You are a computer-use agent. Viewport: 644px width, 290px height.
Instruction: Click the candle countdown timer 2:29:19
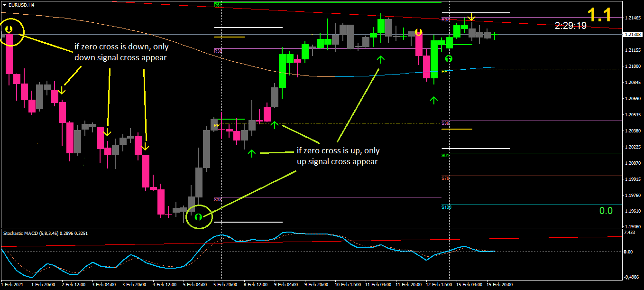570,26
